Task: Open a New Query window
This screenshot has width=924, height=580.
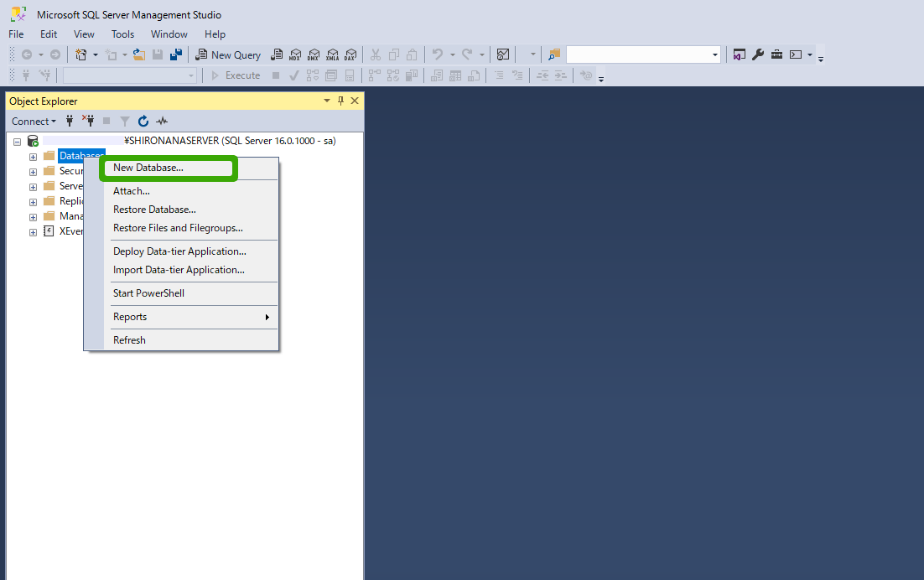Action: pyautogui.click(x=228, y=54)
